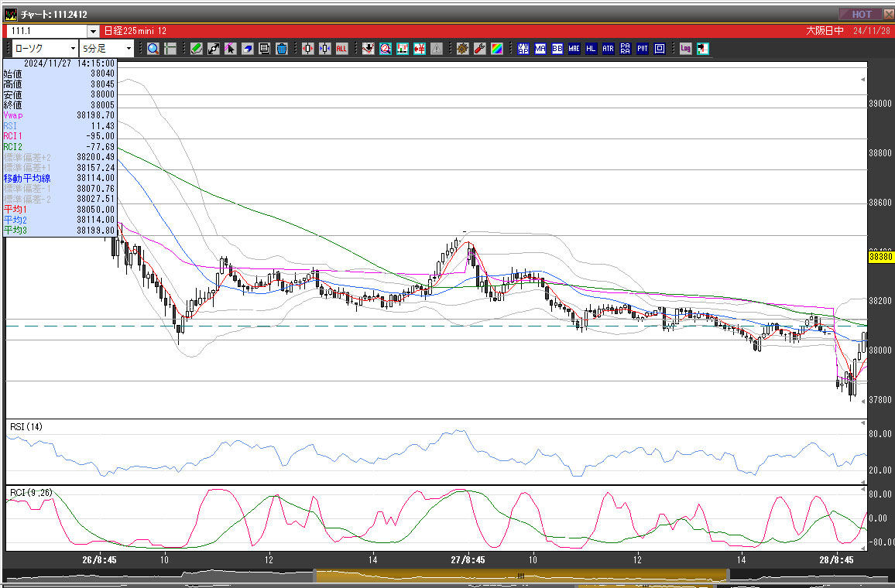
Task: Widen candle width with blue arrows icon
Action: [x=324, y=49]
